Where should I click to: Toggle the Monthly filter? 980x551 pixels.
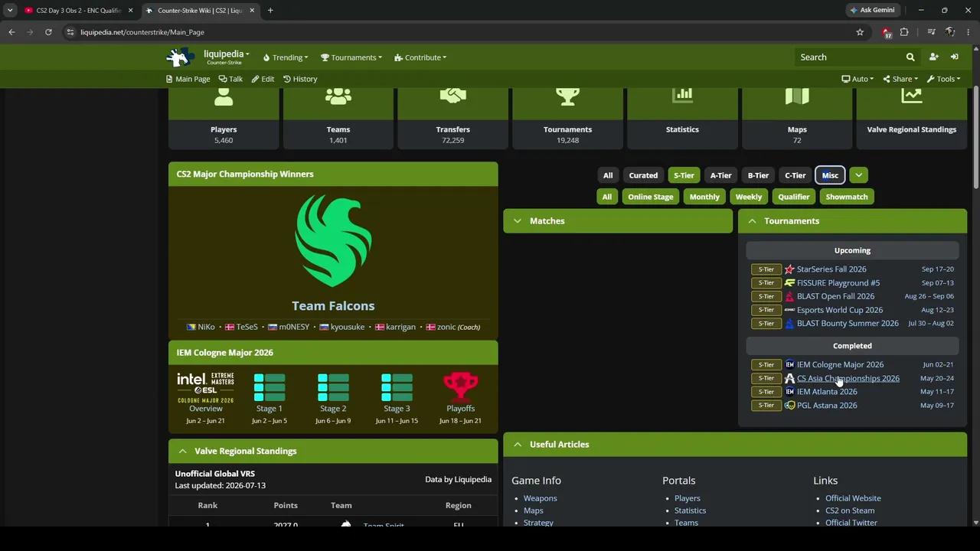click(x=704, y=197)
